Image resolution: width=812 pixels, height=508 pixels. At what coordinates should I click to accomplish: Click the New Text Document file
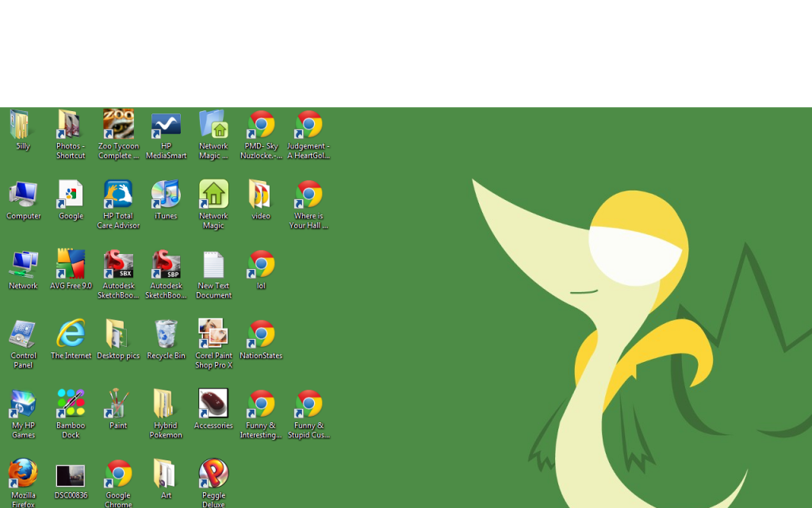pos(213,265)
